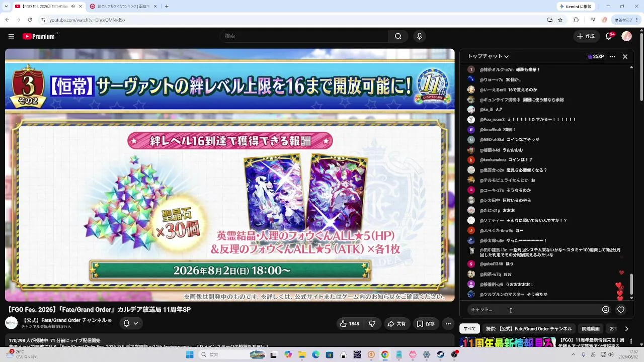
Task: Open more video actions menu
Action: 448,324
